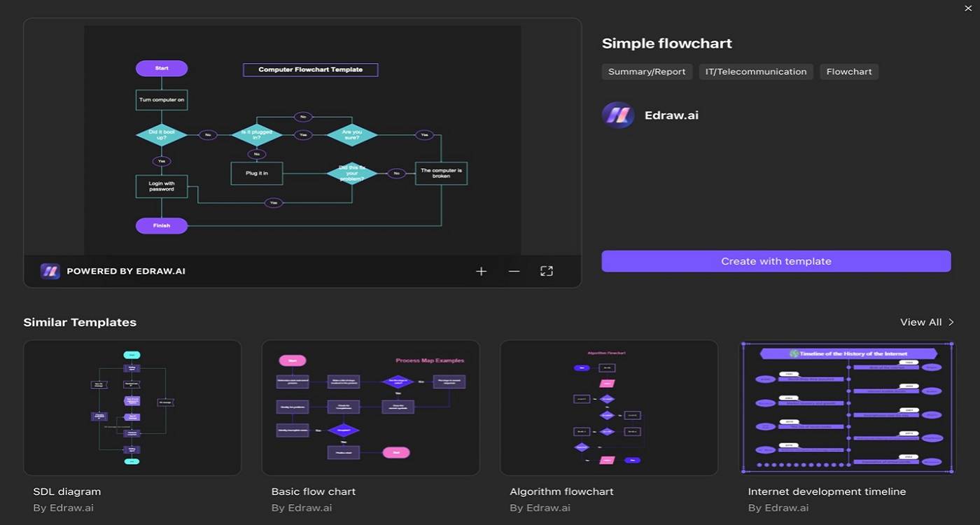Open the preview in fullscreen

click(x=547, y=271)
